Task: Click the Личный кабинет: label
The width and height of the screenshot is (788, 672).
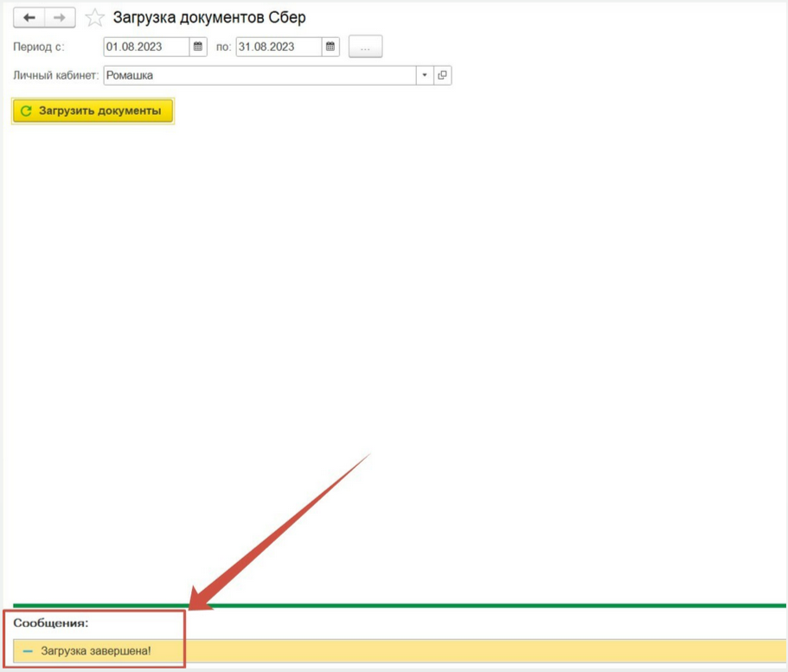Action: 55,75
